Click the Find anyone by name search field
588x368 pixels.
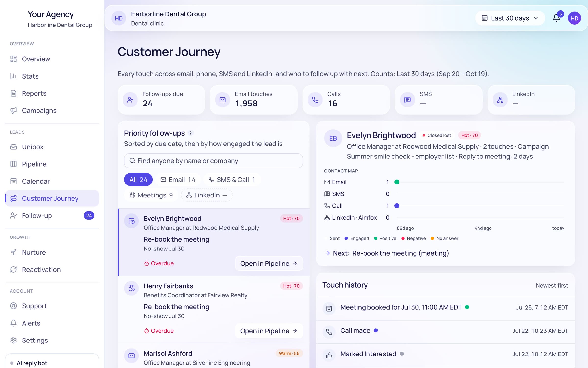pos(213,161)
